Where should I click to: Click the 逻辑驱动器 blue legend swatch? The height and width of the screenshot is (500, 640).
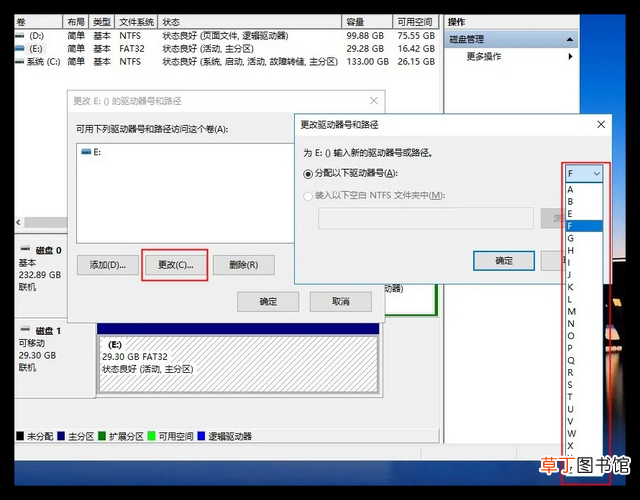tap(201, 436)
